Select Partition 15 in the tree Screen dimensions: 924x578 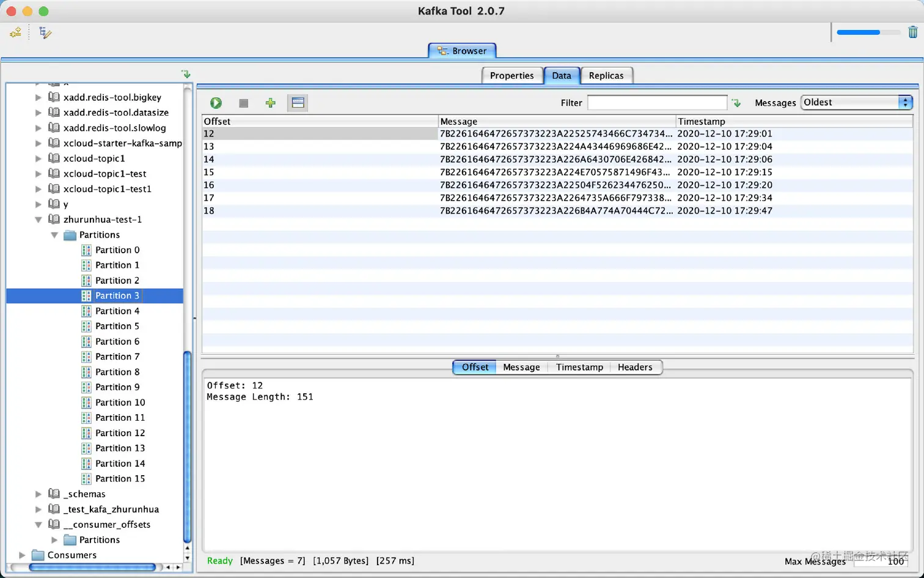coord(120,479)
